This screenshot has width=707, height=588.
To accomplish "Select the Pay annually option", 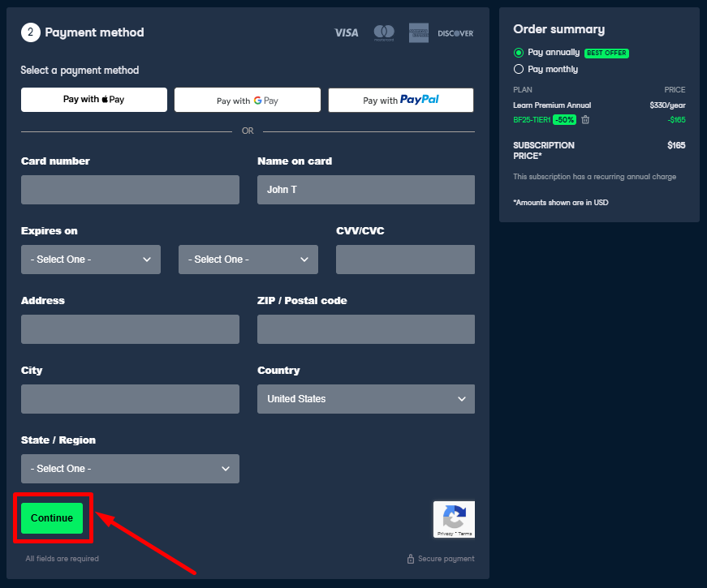I will pyautogui.click(x=519, y=53).
